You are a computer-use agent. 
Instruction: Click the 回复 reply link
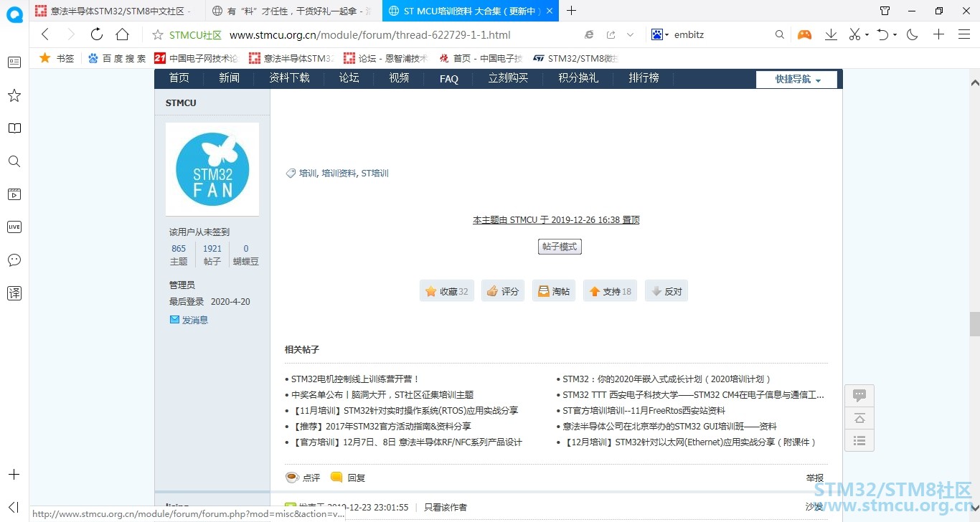coord(348,478)
